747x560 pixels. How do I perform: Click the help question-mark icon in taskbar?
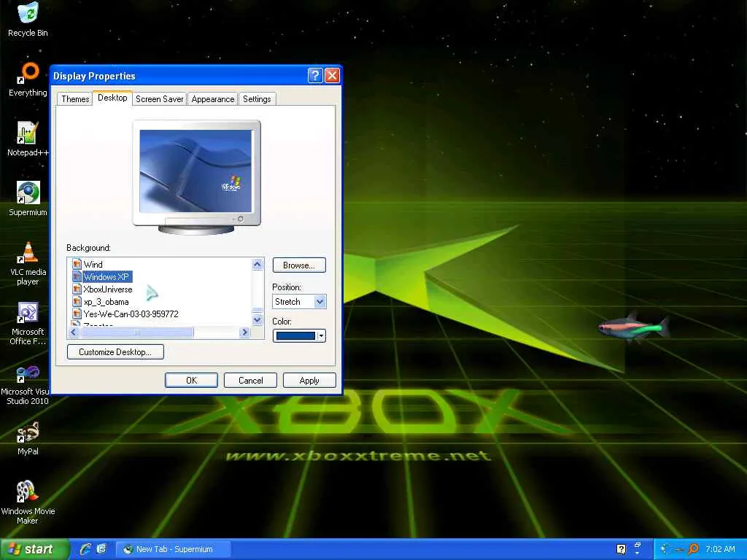click(x=621, y=549)
